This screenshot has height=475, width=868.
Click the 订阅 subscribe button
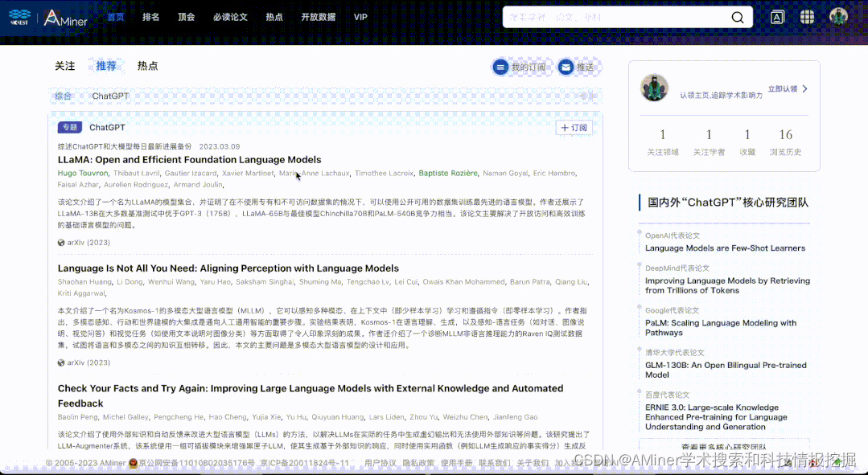click(x=574, y=128)
